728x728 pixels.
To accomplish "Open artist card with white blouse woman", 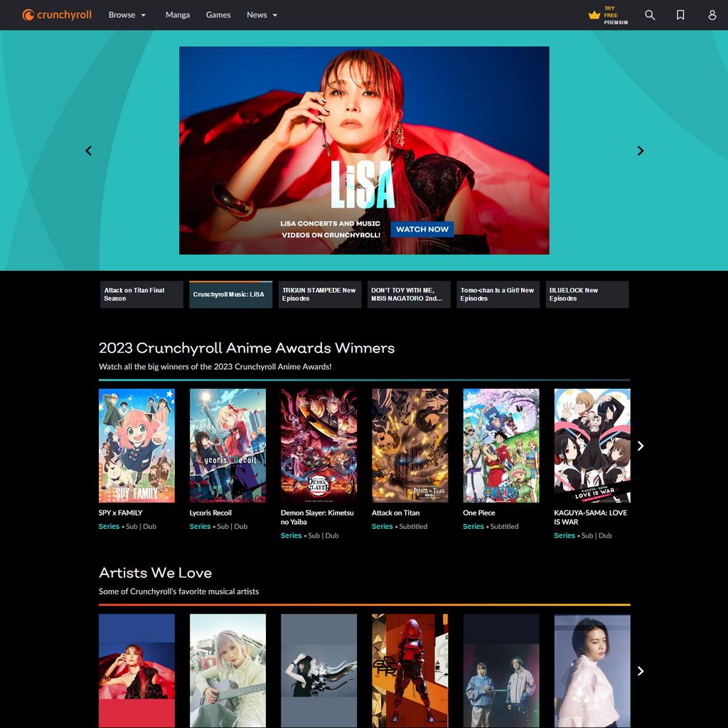I will [x=592, y=670].
